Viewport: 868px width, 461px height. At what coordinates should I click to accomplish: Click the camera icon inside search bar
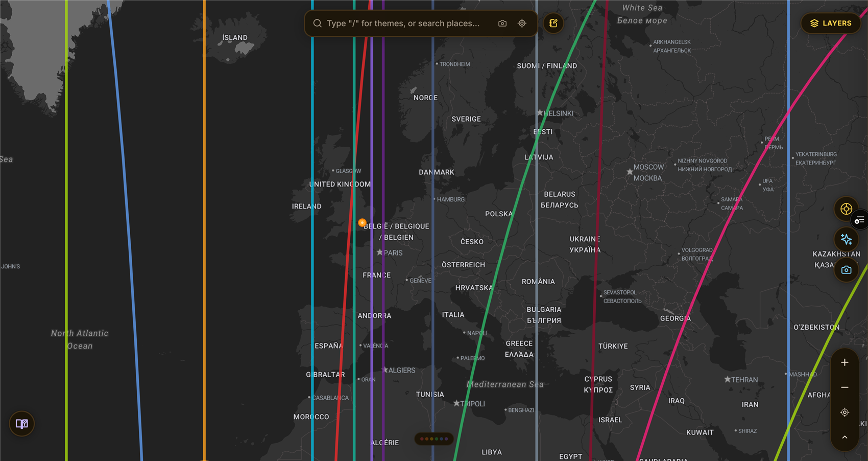coord(502,24)
